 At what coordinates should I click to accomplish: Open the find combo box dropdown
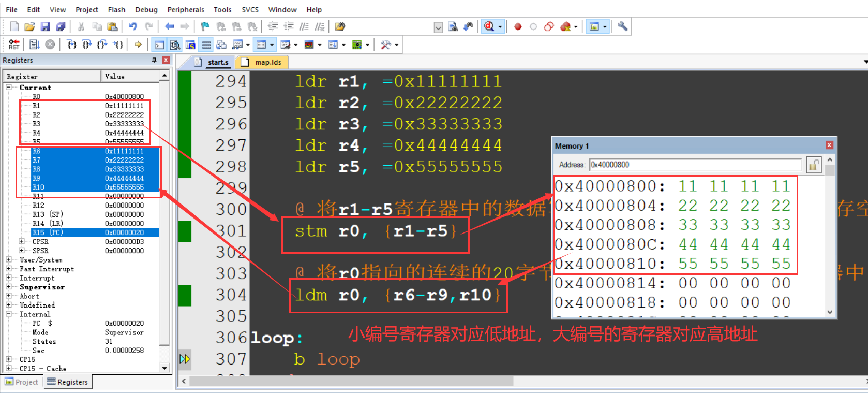pyautogui.click(x=438, y=27)
